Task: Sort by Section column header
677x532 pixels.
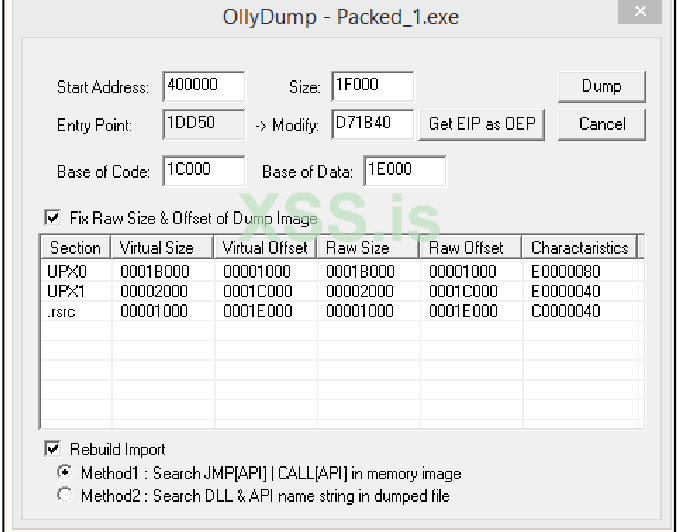Action: point(76,248)
